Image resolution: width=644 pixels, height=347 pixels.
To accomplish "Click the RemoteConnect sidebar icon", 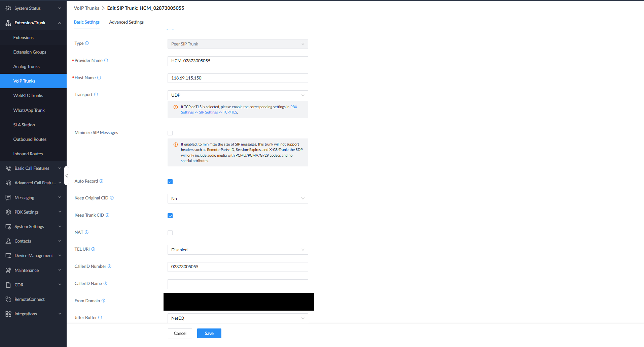I will pyautogui.click(x=8, y=299).
